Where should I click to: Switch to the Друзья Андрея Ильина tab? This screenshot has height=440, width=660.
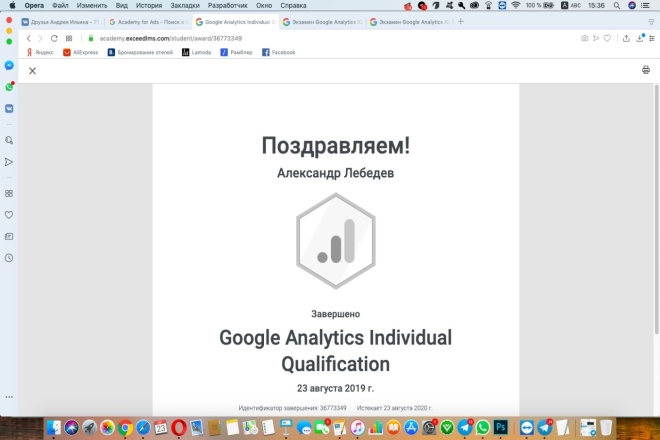61,22
